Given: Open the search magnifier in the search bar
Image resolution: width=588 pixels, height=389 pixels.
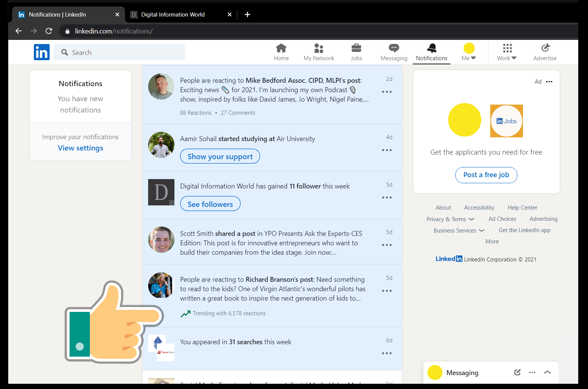Looking at the screenshot, I should (x=65, y=52).
